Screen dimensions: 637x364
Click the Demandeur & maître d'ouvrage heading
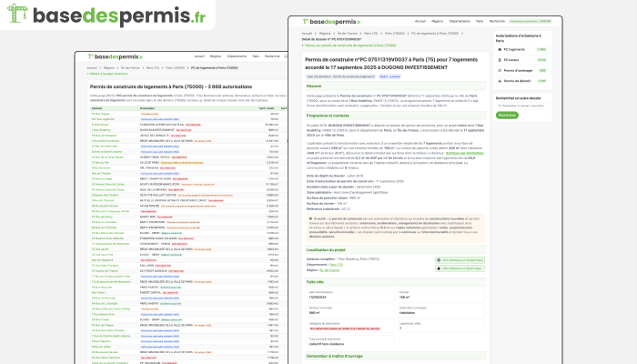point(335,357)
